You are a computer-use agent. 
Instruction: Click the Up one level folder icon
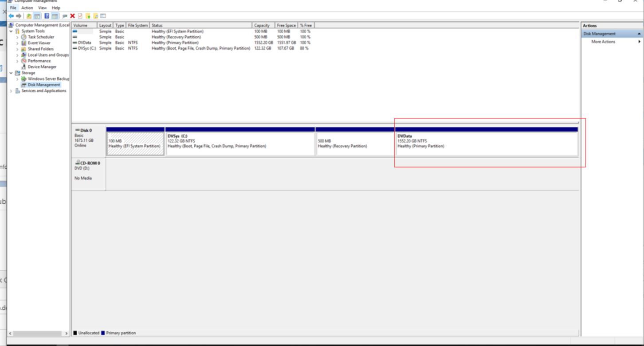point(29,16)
